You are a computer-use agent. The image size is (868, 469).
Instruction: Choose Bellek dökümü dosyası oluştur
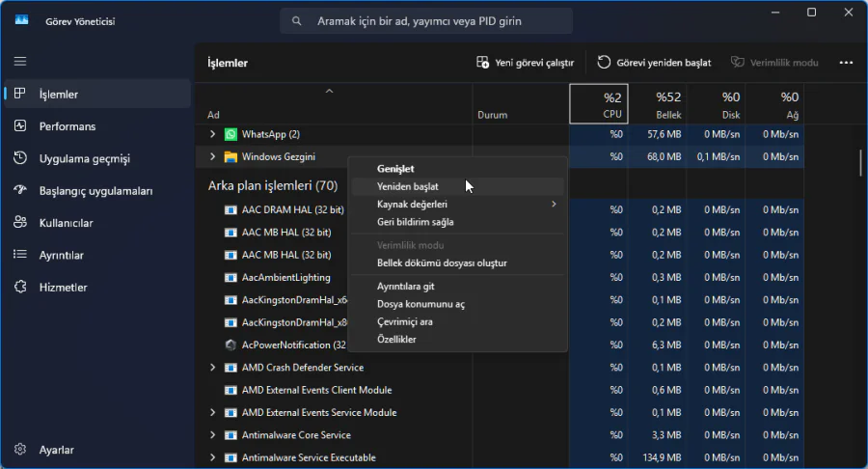point(457,263)
